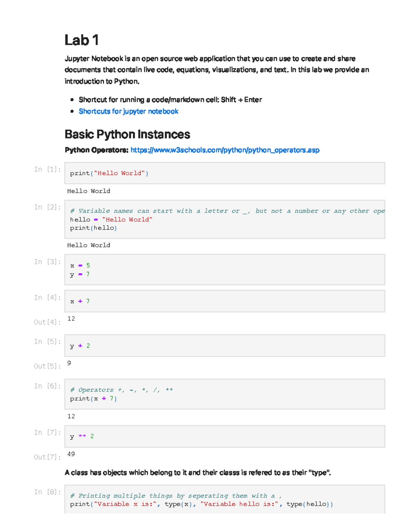Click the Operators comment line in cell 6
The width and height of the screenshot is (411, 532).
pyautogui.click(x=121, y=390)
